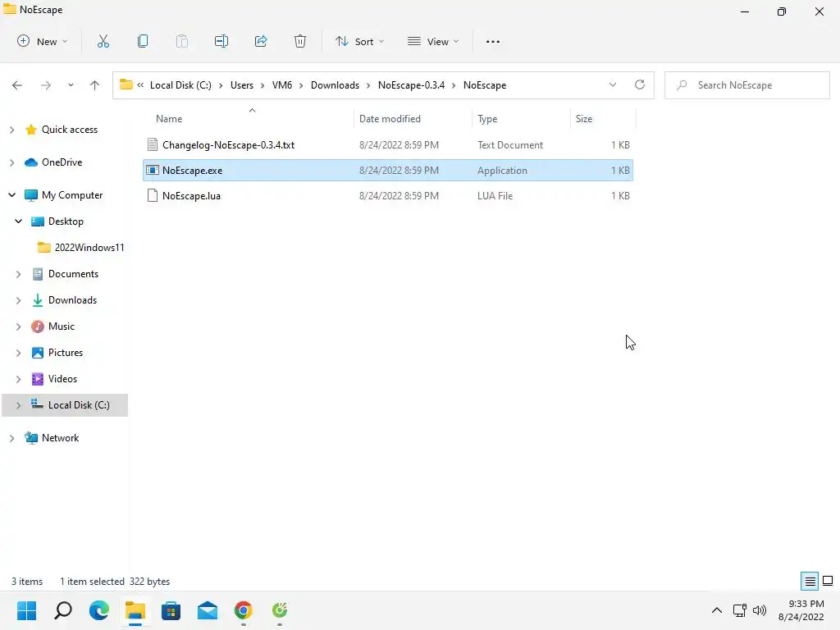This screenshot has height=630, width=840.
Task: Expand the Downloads tree node
Action: pyautogui.click(x=18, y=300)
